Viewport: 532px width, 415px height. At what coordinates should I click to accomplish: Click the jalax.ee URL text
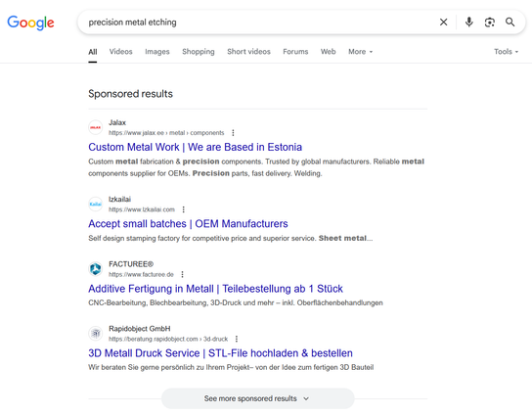pyautogui.click(x=166, y=133)
